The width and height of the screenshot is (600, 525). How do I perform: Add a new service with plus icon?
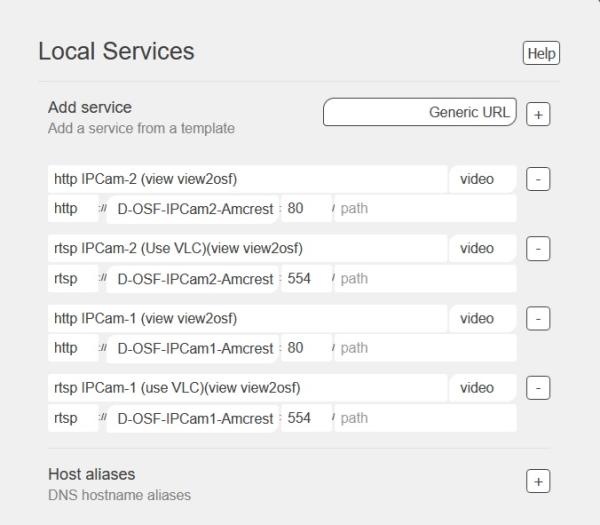pos(537,114)
